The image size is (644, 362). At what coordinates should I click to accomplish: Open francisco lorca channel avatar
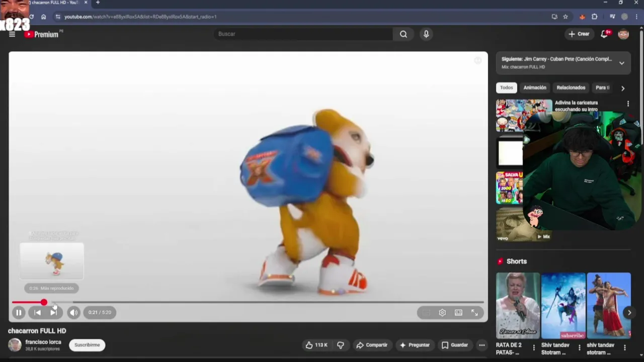click(15, 345)
